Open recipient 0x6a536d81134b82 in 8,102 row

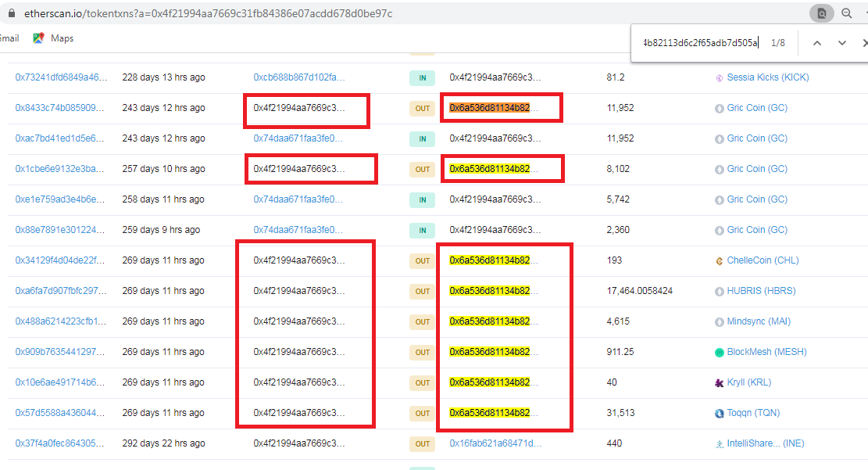tap(493, 168)
